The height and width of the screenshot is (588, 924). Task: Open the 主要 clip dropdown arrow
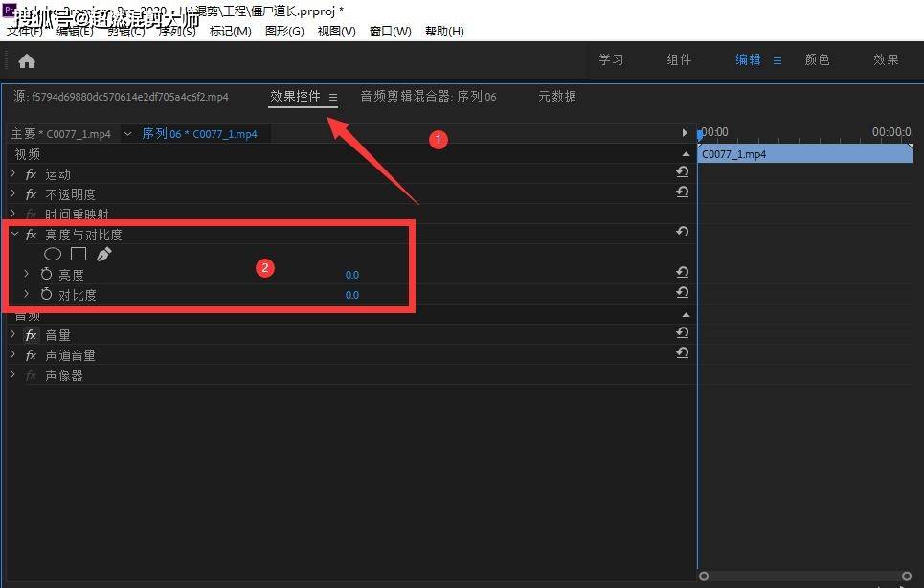coord(127,134)
